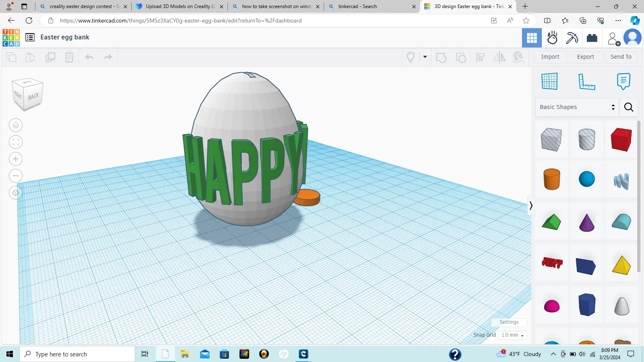This screenshot has height=362, width=644.
Task: Change the Snap Grid value
Action: [x=512, y=335]
